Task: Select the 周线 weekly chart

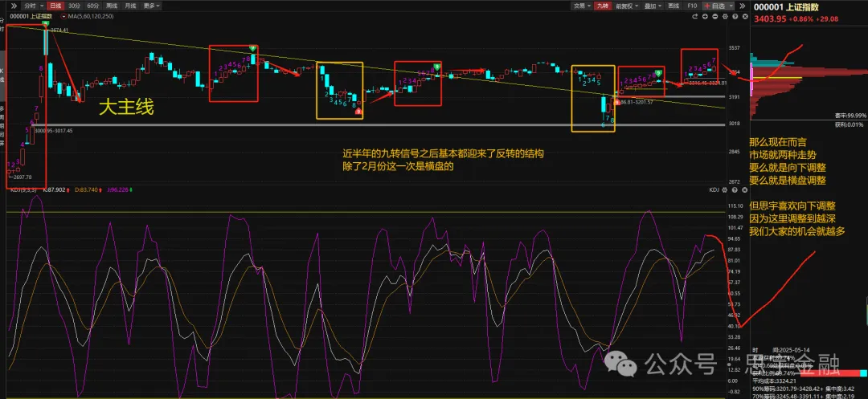Action: point(112,6)
